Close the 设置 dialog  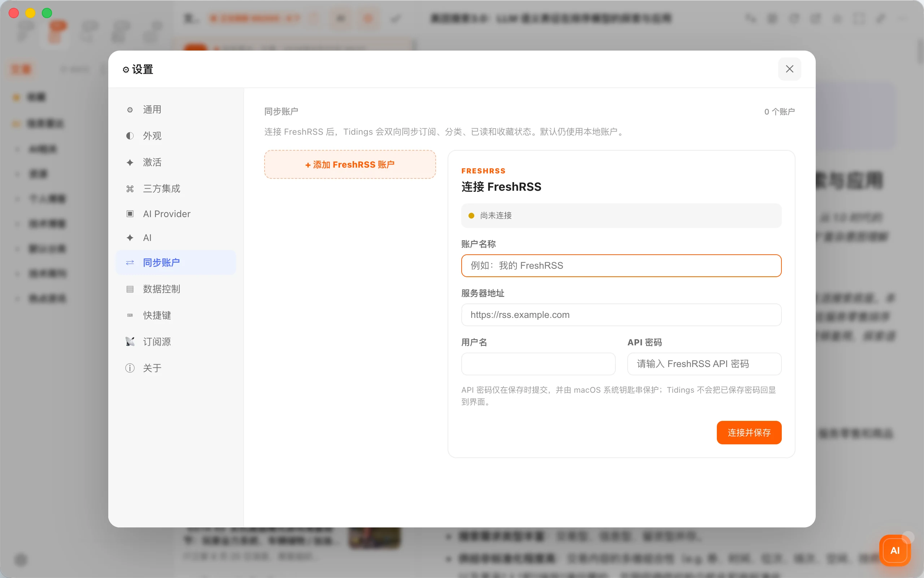click(789, 69)
